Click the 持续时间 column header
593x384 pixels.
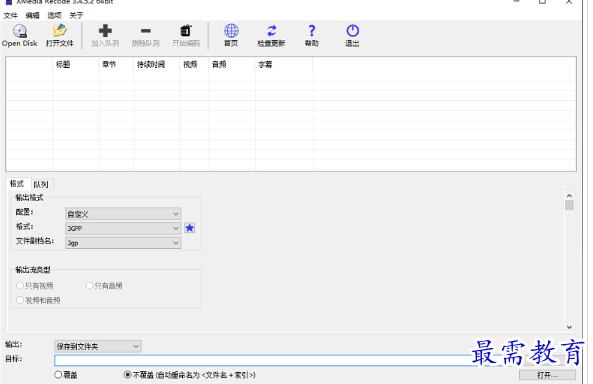(157, 64)
